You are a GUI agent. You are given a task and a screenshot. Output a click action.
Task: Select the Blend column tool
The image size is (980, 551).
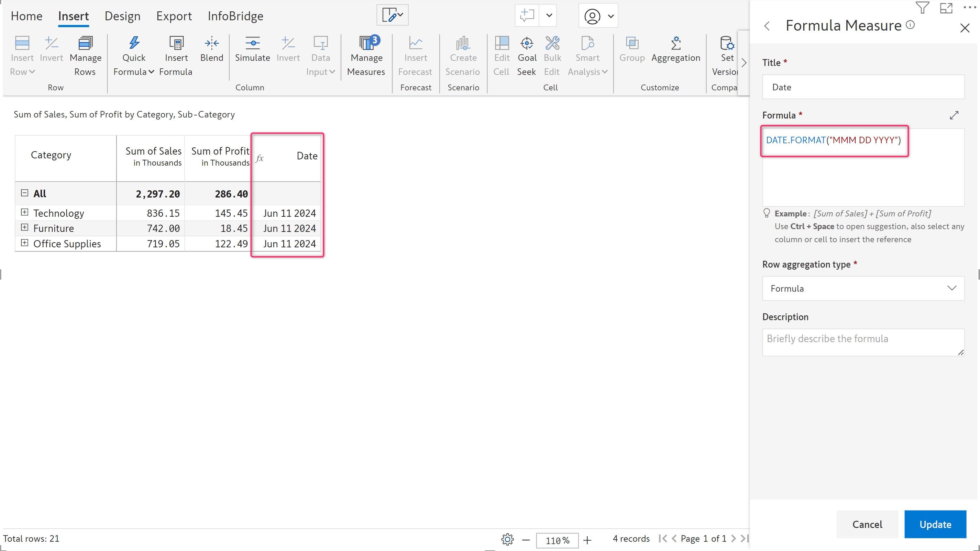(x=211, y=49)
